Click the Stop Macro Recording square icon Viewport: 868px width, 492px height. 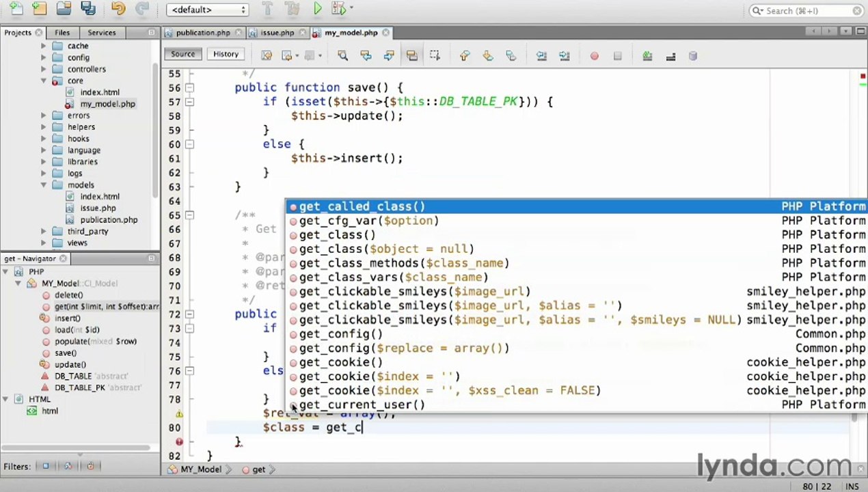click(617, 56)
